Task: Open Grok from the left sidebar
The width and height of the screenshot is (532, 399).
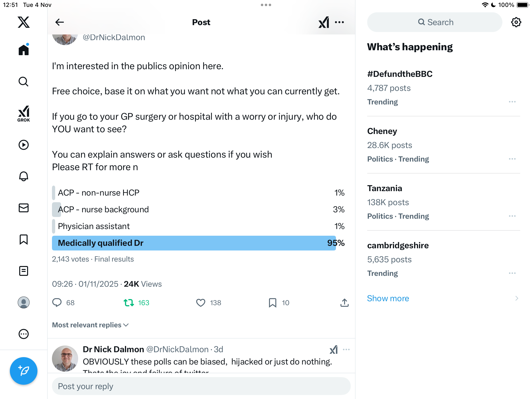Action: [24, 114]
